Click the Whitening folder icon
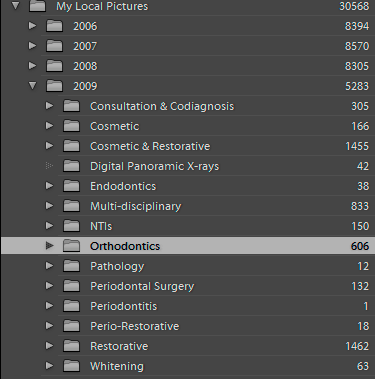 tap(71, 366)
